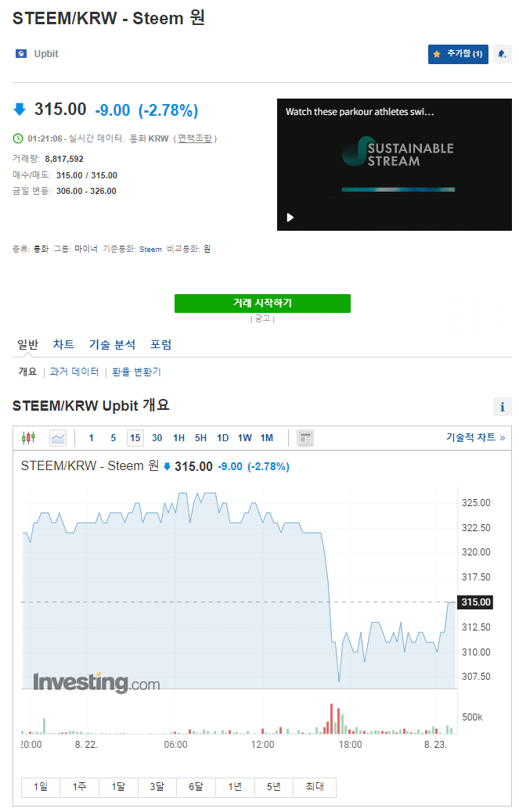Screen dimensions: 519x812
Task: Choose the 1년 time range
Action: (x=235, y=787)
